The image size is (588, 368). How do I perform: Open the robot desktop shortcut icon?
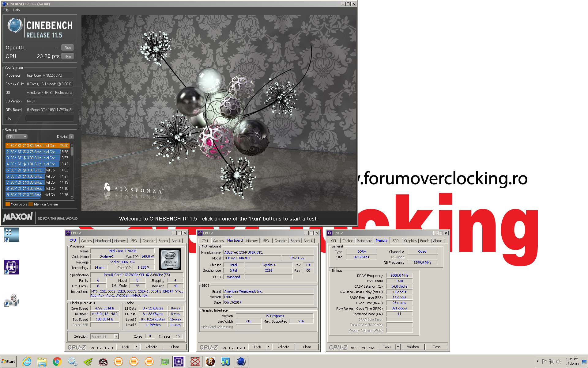click(12, 300)
